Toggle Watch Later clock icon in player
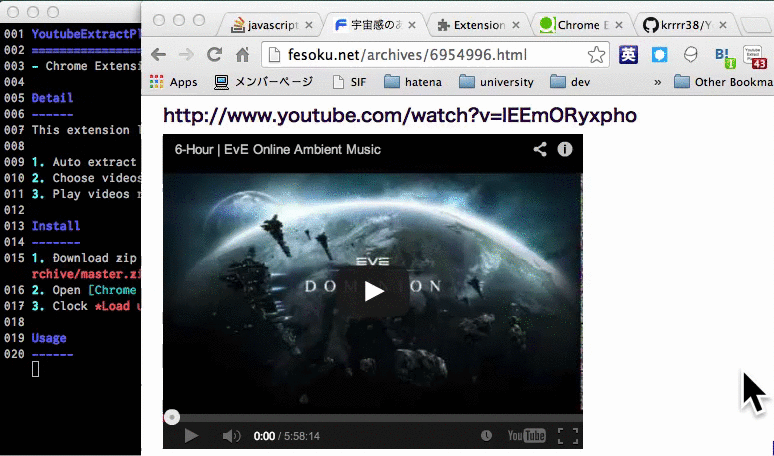Viewport: 774px width, 456px height. (486, 435)
